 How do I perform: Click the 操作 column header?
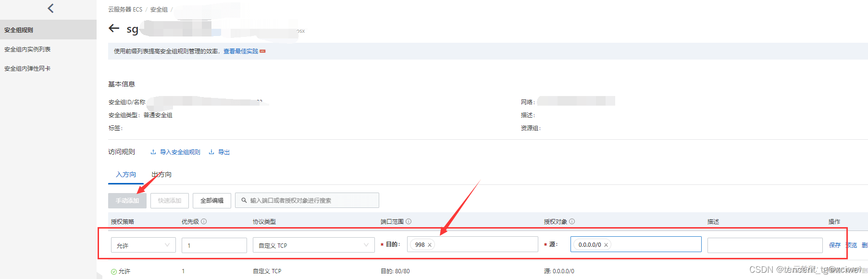834,221
